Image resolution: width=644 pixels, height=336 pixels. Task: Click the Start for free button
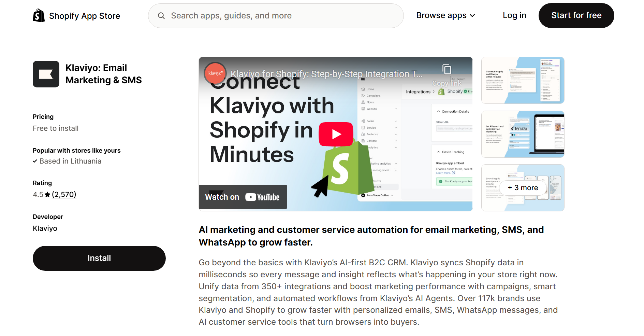coord(576,15)
